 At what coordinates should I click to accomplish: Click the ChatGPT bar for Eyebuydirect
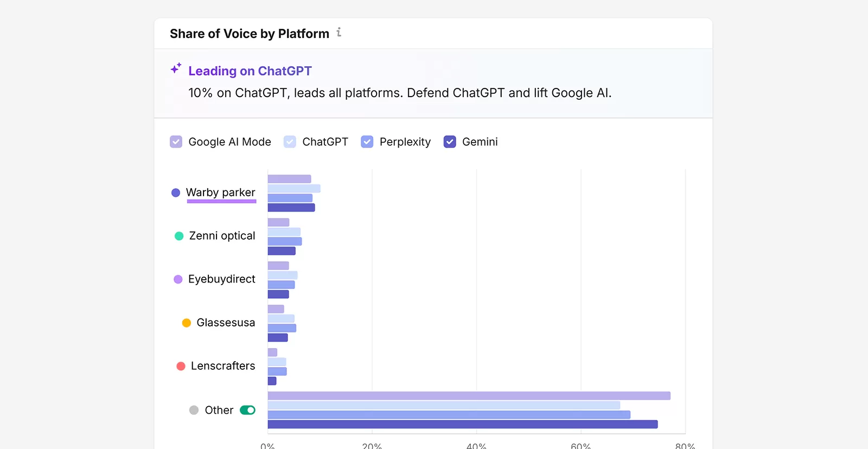click(283, 275)
